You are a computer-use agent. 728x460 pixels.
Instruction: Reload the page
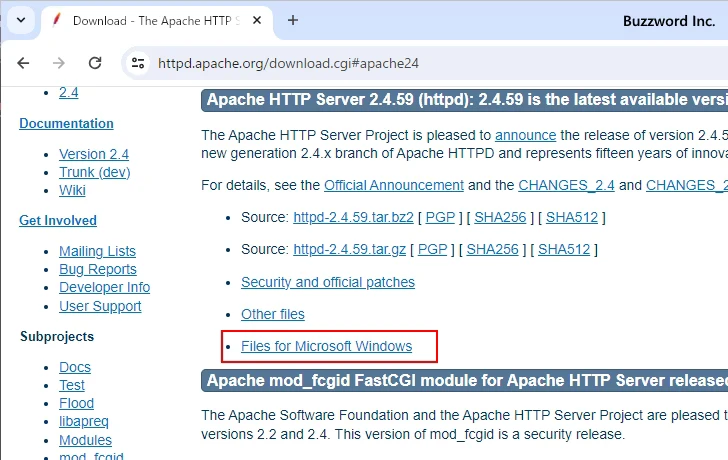click(95, 63)
